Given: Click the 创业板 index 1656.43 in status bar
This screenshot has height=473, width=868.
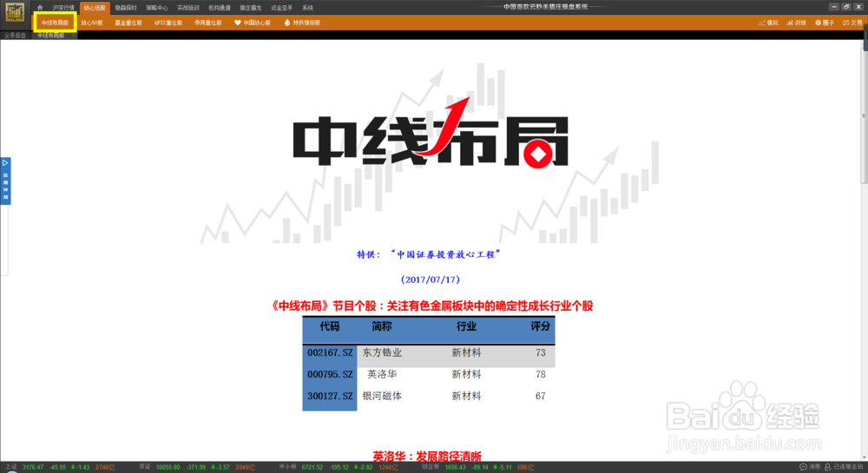Looking at the screenshot, I should pos(455,468).
